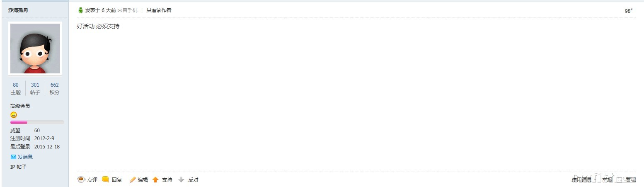644x187 pixels.
Task: Click the 举报 report link
Action: click(x=607, y=180)
